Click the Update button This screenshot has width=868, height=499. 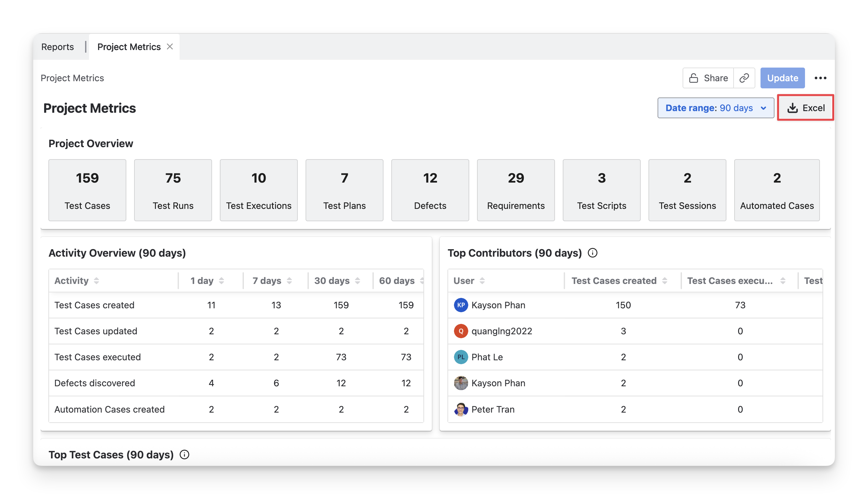point(782,78)
